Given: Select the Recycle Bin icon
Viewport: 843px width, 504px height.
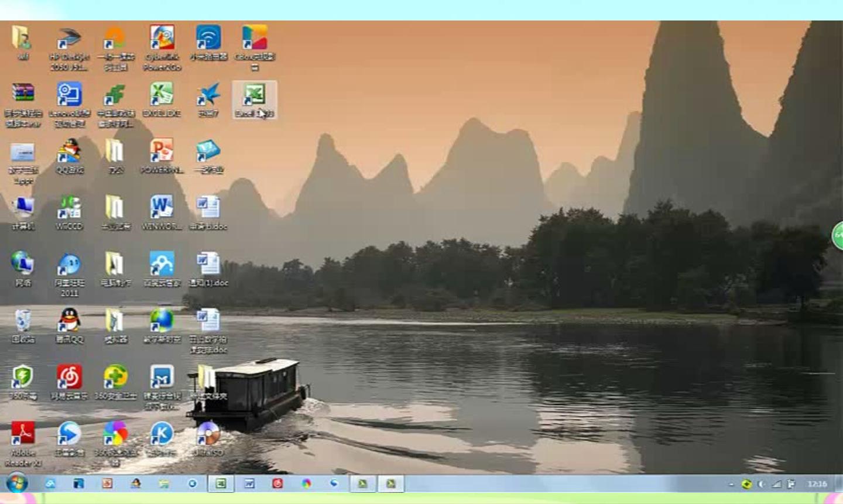Looking at the screenshot, I should [x=23, y=323].
